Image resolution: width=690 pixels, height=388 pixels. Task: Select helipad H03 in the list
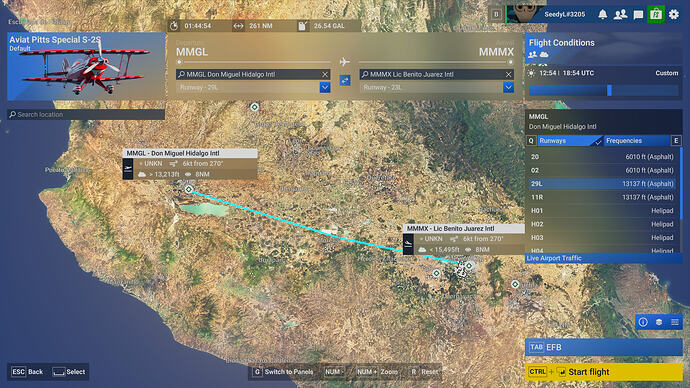coord(602,238)
